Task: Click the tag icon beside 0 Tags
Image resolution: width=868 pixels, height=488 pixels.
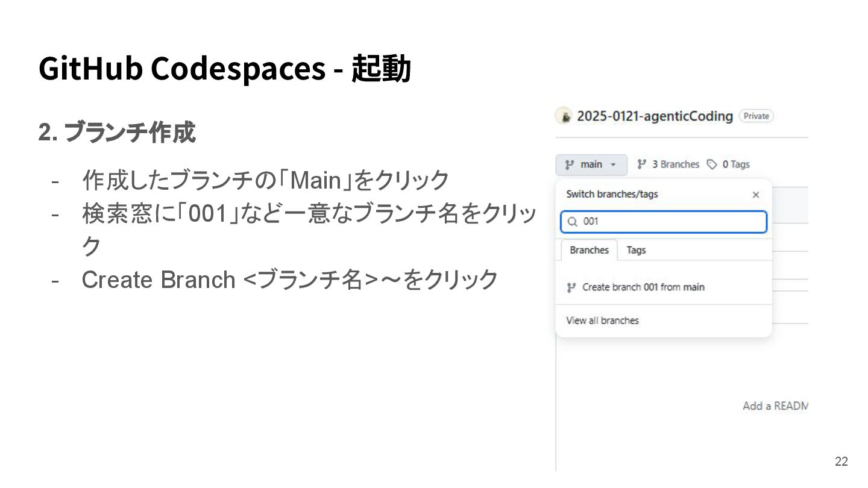Action: 712,164
